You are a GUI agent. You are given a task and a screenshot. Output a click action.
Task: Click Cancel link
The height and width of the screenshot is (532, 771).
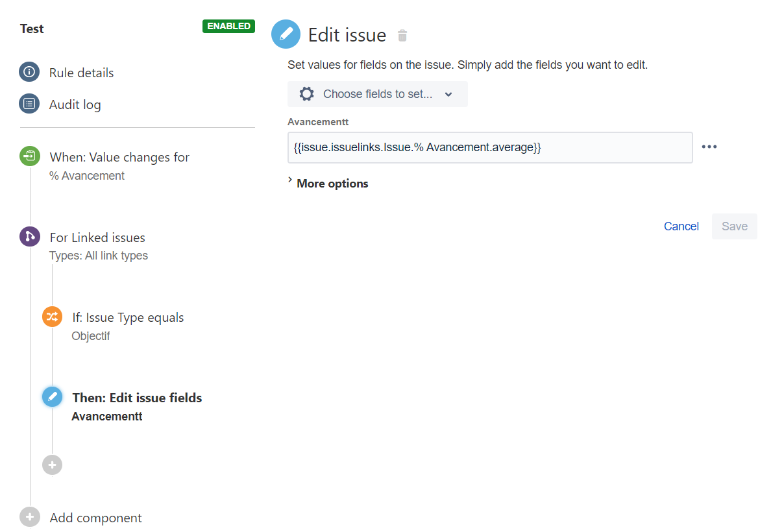[681, 226]
